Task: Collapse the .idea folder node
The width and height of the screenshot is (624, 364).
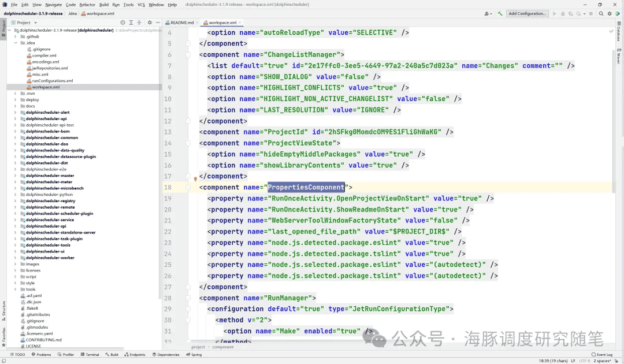Action: (x=15, y=43)
